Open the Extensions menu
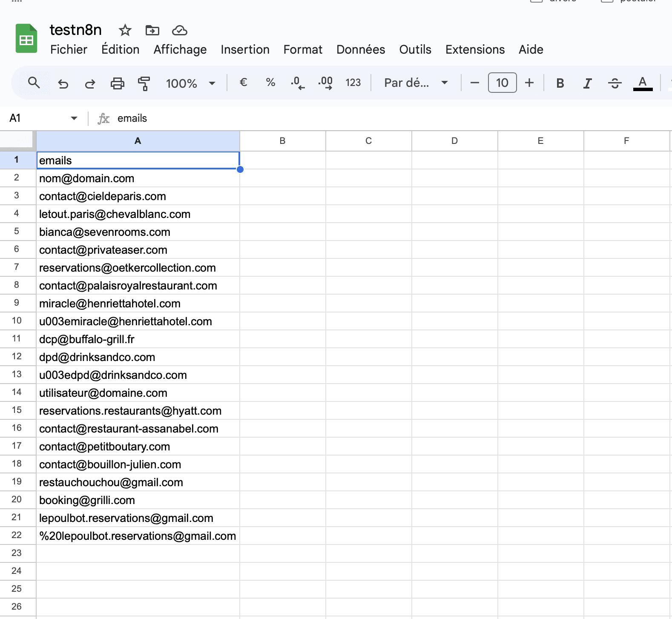672x619 pixels. click(x=475, y=49)
